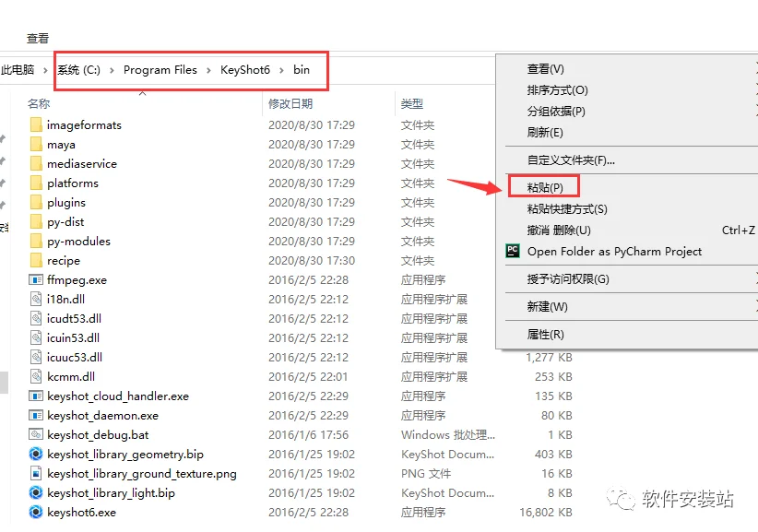Expand chevron after Program Files breadcrumb
The image size is (758, 532).
coord(208,71)
